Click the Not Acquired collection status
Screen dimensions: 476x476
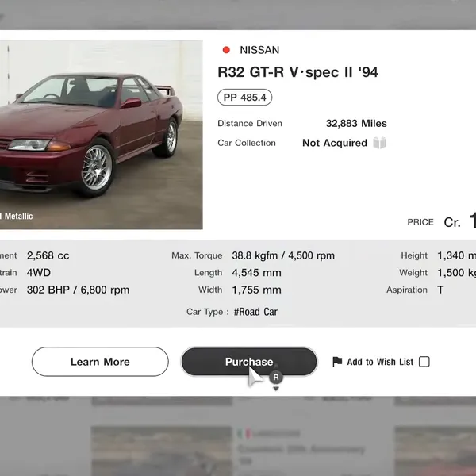point(335,143)
